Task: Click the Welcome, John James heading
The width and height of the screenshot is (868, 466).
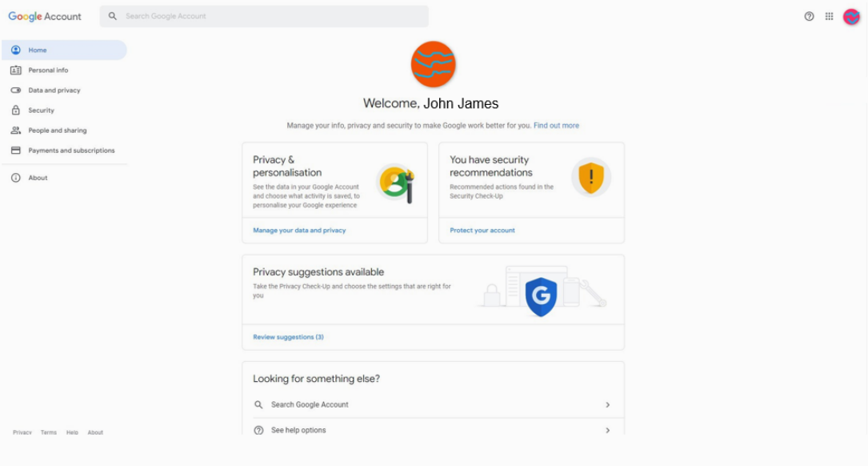Action: click(x=430, y=103)
